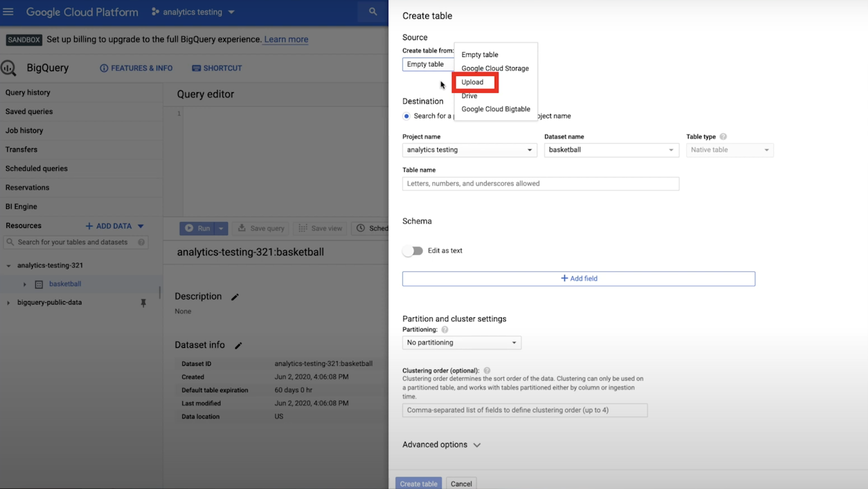The image size is (868, 489).
Task: Collapse the analytics-testing-321 project tree
Action: click(8, 266)
